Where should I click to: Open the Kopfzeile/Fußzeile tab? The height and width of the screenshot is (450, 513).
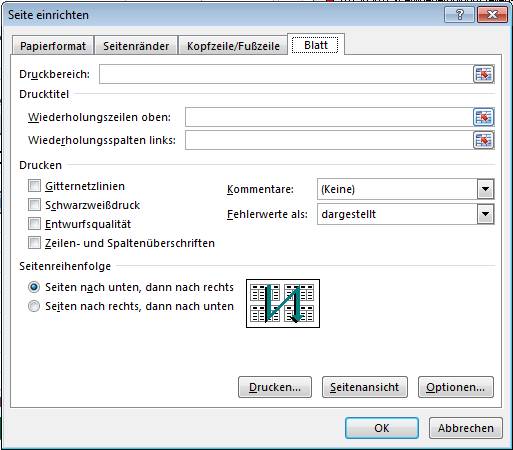233,46
